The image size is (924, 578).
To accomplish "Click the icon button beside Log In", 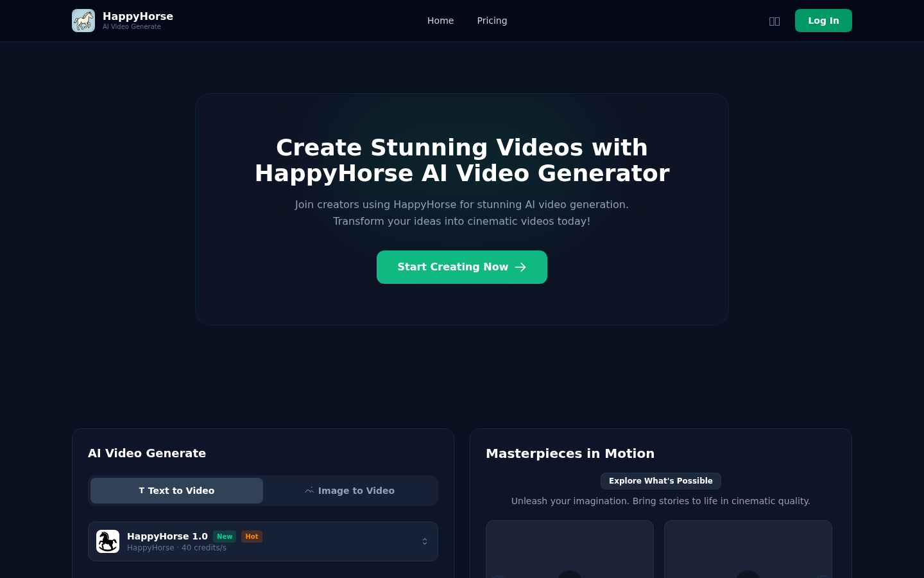I will (774, 21).
